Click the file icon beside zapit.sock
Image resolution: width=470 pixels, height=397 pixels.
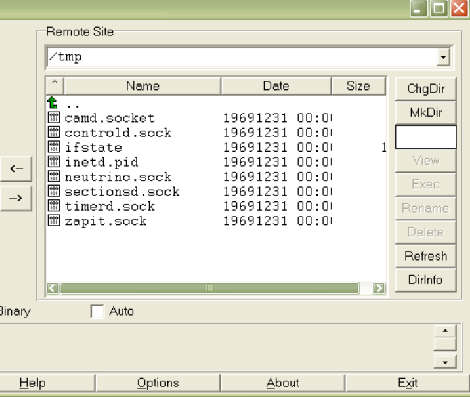coord(54,220)
